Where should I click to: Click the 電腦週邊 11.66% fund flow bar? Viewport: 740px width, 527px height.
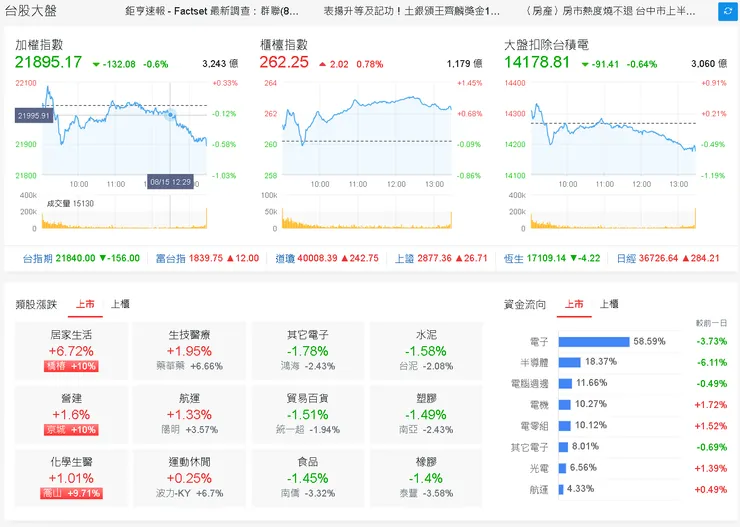coord(565,384)
